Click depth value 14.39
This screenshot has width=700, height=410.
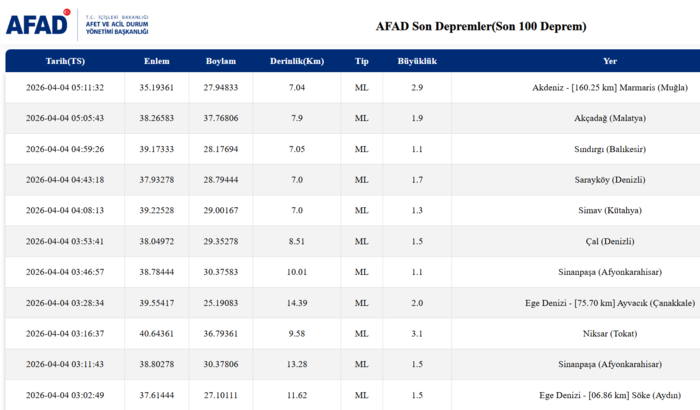[297, 303]
